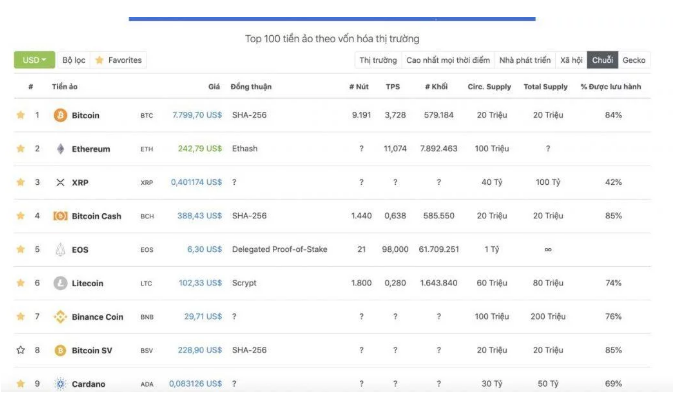Sort by the Total Supply column header
689x406 pixels.
[x=545, y=87]
